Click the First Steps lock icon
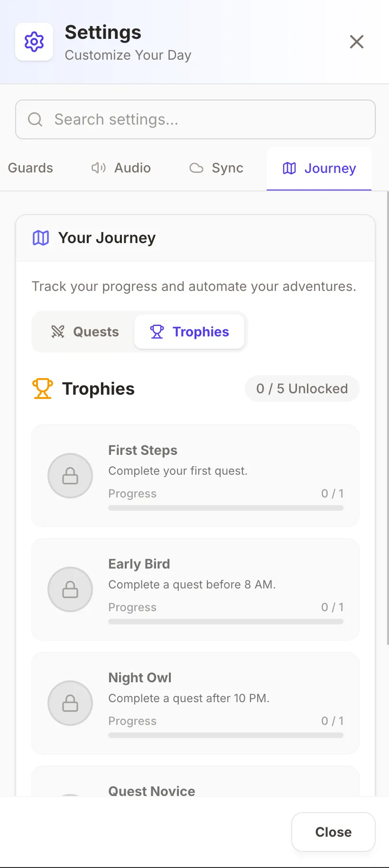The height and width of the screenshot is (868, 389). 70,476
